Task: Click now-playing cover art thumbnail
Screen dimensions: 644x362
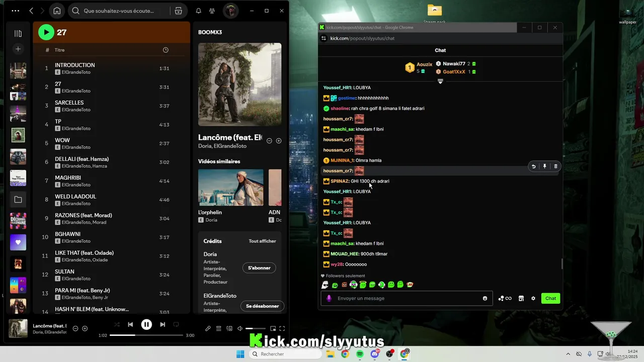Action: (18, 328)
